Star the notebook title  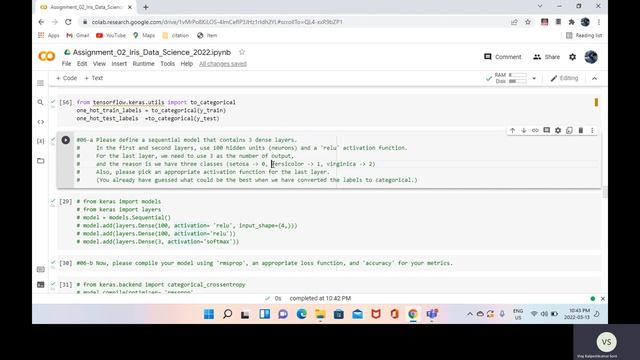click(242, 52)
